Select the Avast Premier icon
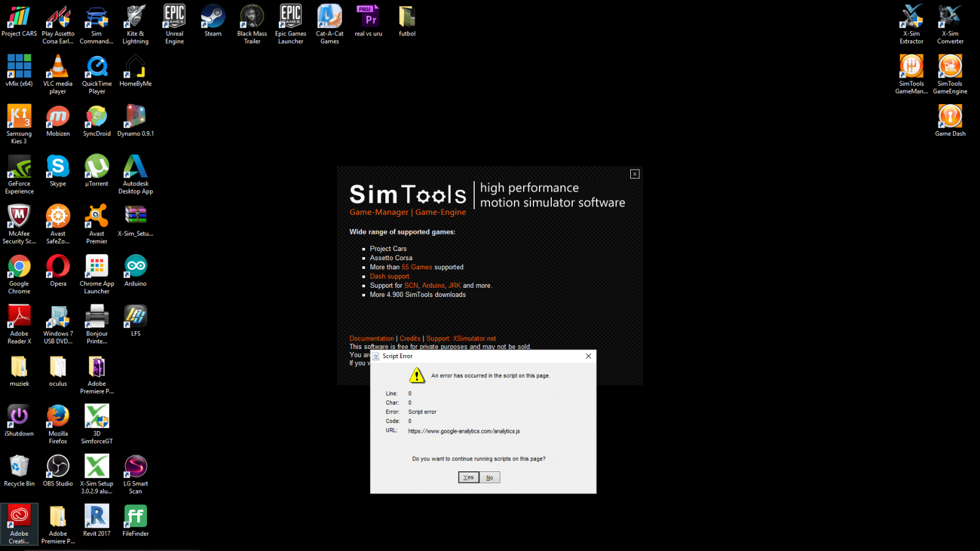980x551 pixels. coord(97,225)
